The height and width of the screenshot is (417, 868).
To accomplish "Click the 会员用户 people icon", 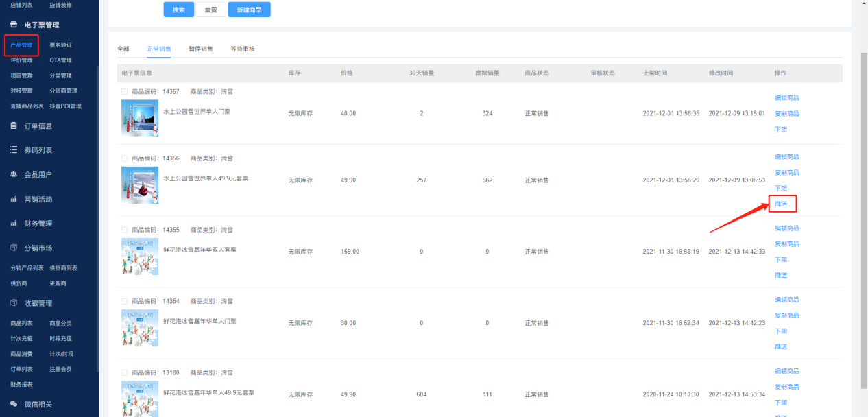I will pyautogui.click(x=14, y=175).
